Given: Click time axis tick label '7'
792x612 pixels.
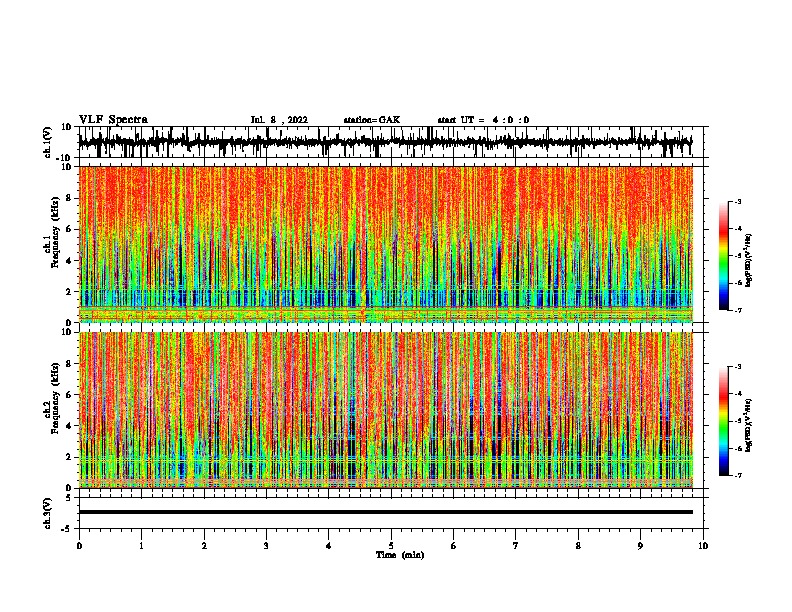Looking at the screenshot, I should [516, 546].
